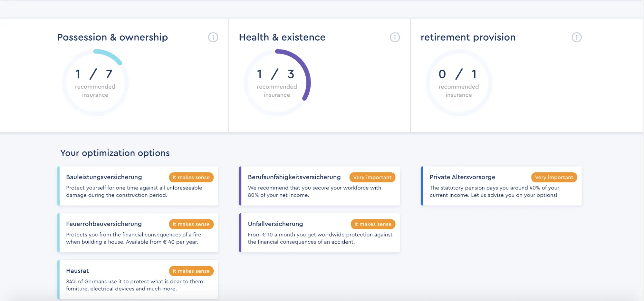Show info for retirement provision
The height and width of the screenshot is (301, 644).
576,37
